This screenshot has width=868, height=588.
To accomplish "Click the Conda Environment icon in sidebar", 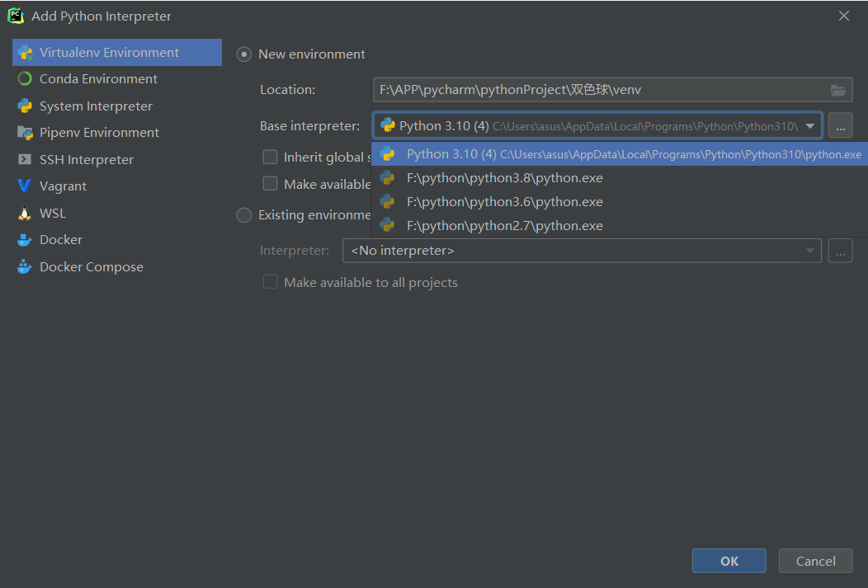I will click(25, 79).
